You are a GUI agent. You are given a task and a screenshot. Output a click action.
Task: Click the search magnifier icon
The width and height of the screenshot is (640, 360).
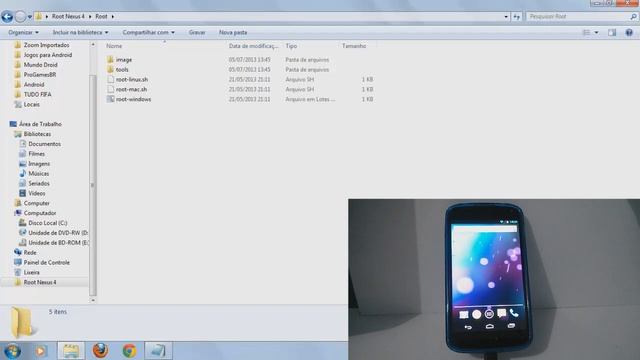click(x=633, y=17)
